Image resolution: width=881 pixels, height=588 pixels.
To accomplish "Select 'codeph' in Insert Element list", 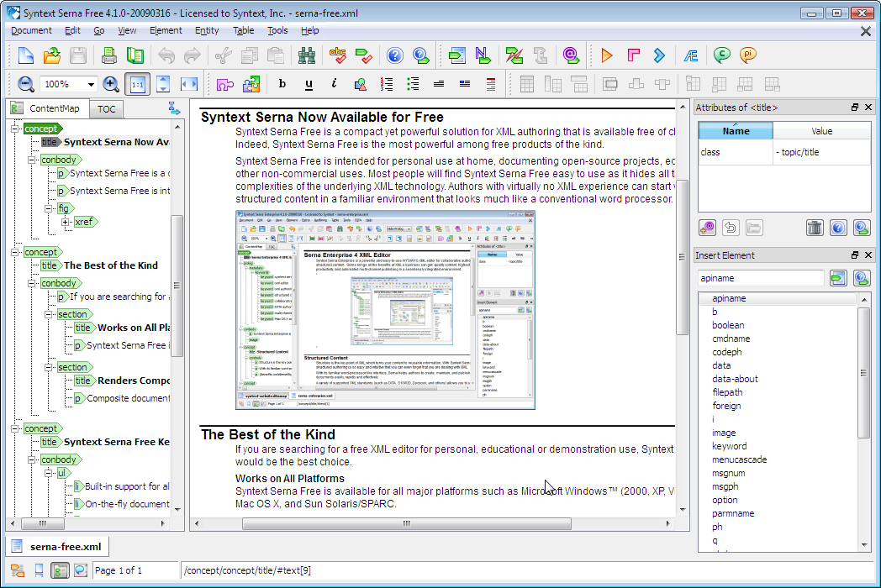I will point(726,352).
